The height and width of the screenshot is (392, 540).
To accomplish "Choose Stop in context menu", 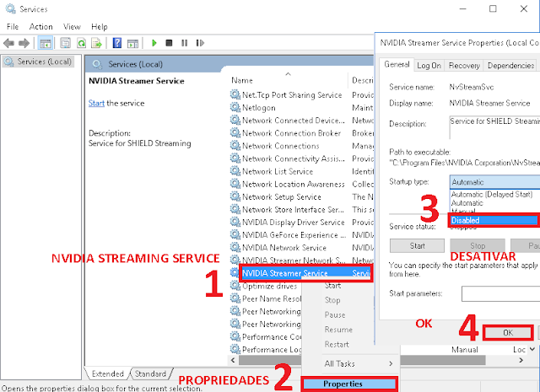I will pos(332,300).
